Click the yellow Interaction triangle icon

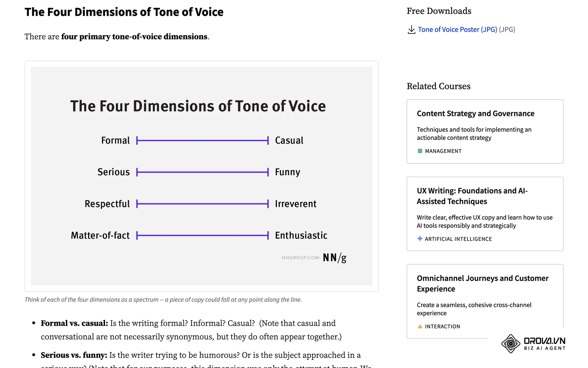point(420,326)
